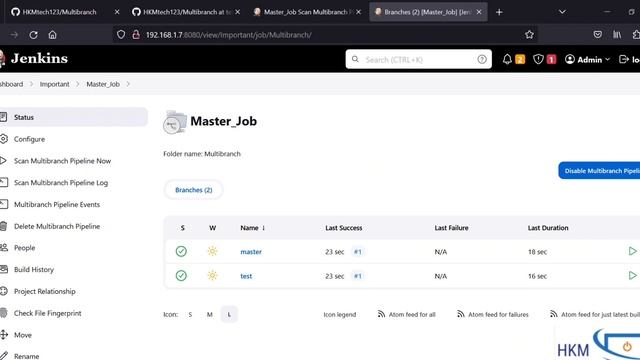The height and width of the screenshot is (360, 640).
Task: Open build #1 of the test branch
Action: point(358,276)
